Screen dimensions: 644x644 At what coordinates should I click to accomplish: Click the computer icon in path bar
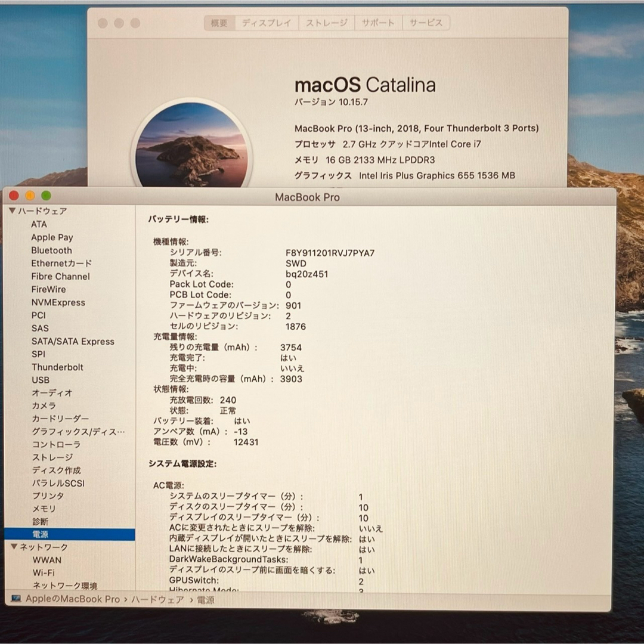[16, 599]
